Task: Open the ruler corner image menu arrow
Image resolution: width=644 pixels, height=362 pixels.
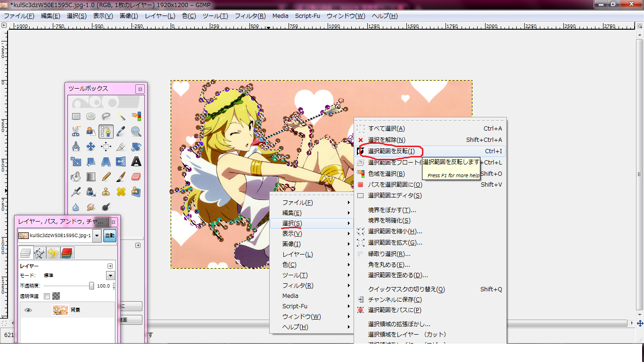Action: (x=4, y=25)
